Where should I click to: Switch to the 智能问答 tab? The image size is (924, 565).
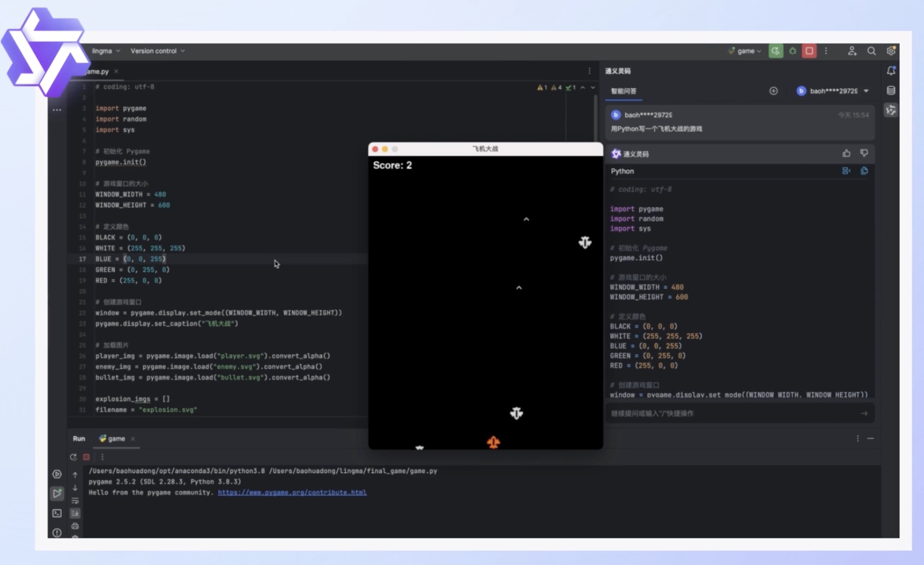point(624,91)
